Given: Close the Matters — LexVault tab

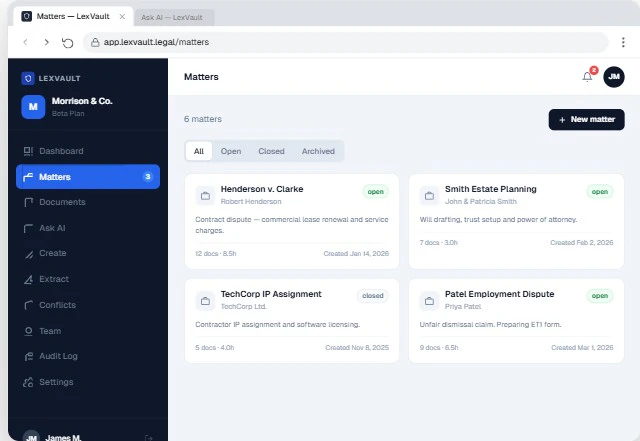Looking at the screenshot, I should click(122, 16).
